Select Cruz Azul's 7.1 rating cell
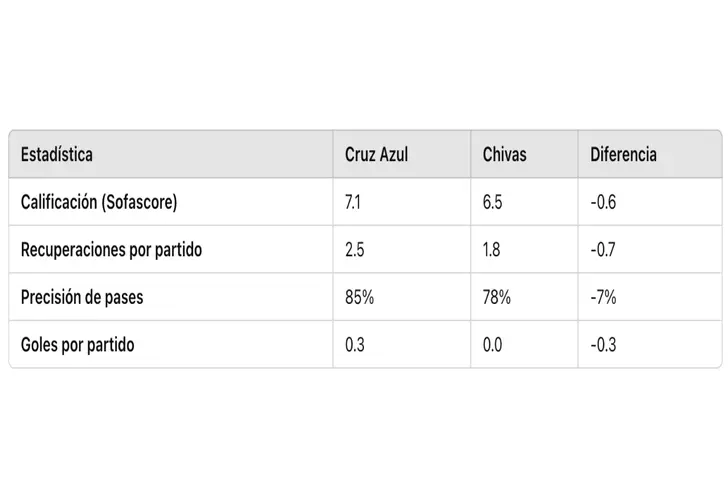This screenshot has width=728, height=488. [354, 202]
